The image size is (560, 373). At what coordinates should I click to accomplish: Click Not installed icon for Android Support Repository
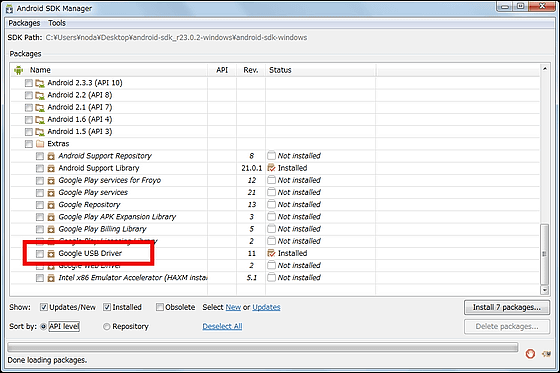click(x=271, y=155)
